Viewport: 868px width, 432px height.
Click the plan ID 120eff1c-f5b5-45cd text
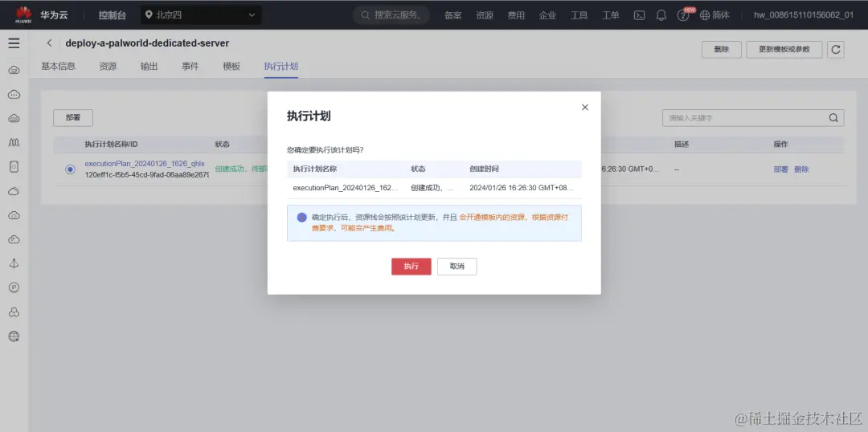pos(147,175)
